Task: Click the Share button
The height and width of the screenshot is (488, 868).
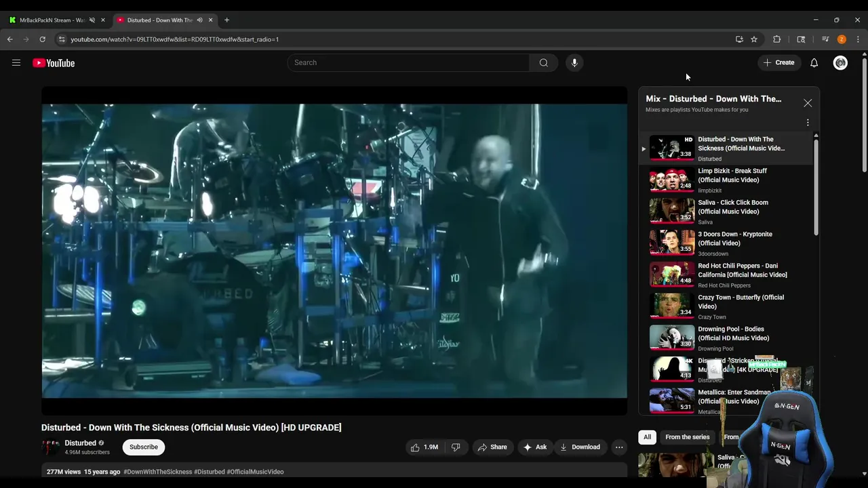Action: coord(492,447)
